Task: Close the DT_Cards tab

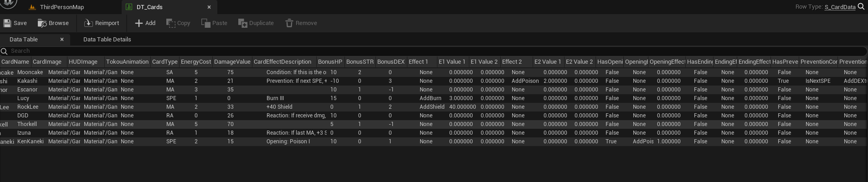Action: coord(209,7)
